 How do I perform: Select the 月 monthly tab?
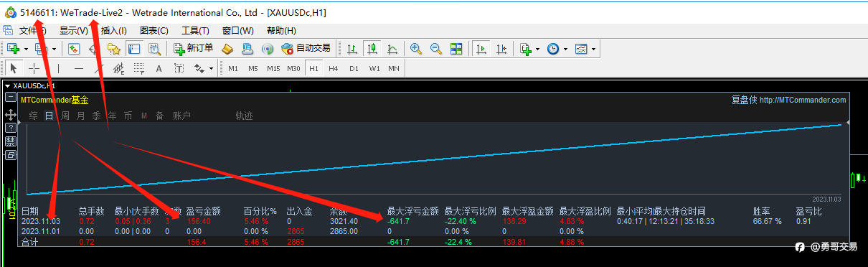point(80,116)
